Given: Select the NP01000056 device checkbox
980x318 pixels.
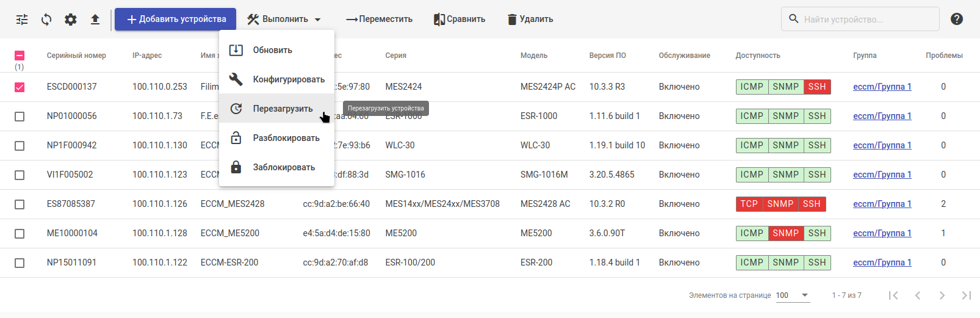Looking at the screenshot, I should (20, 117).
